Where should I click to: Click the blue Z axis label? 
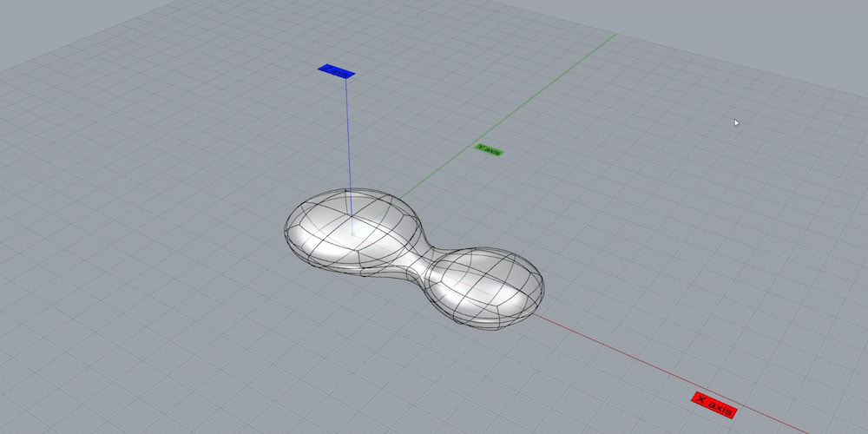336,71
